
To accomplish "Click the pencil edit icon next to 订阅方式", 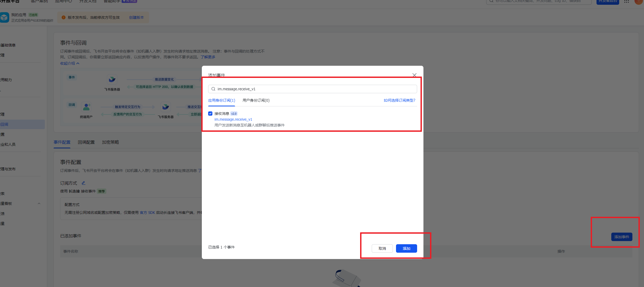I will point(83,183).
